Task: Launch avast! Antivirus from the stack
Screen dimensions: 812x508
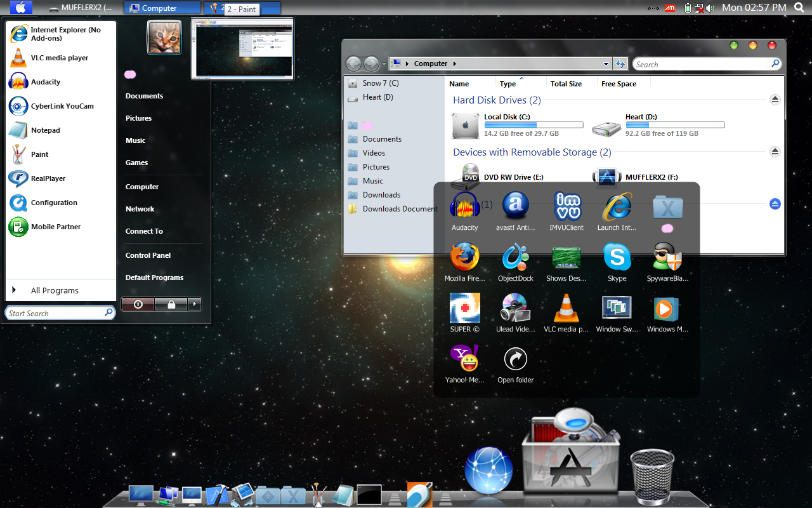Action: tap(516, 206)
